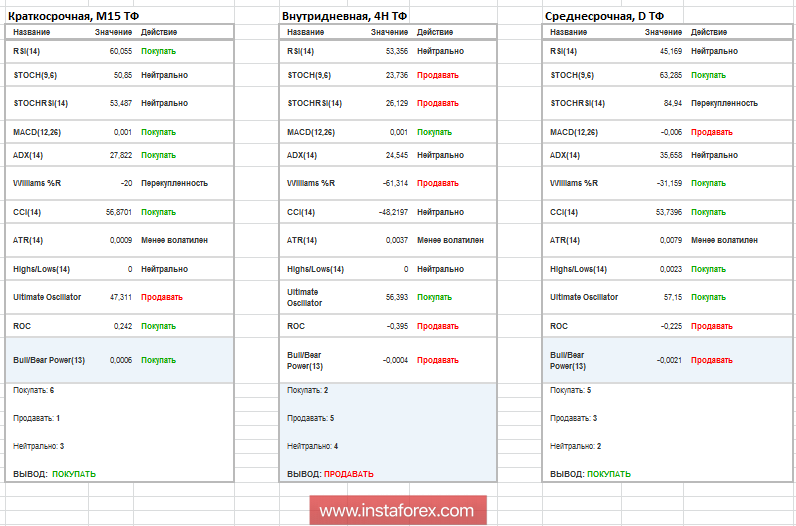Click Bull/Bear Power(13) value -0,0021

(x=670, y=360)
